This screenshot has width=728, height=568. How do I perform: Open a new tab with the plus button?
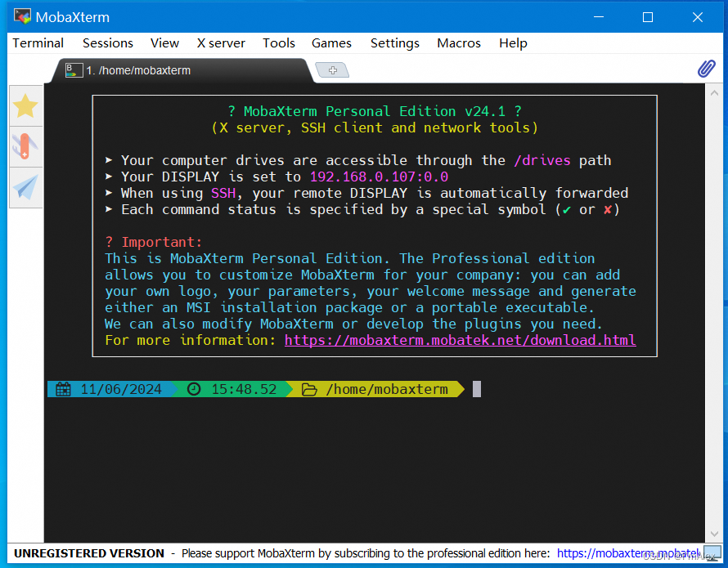pyautogui.click(x=332, y=70)
